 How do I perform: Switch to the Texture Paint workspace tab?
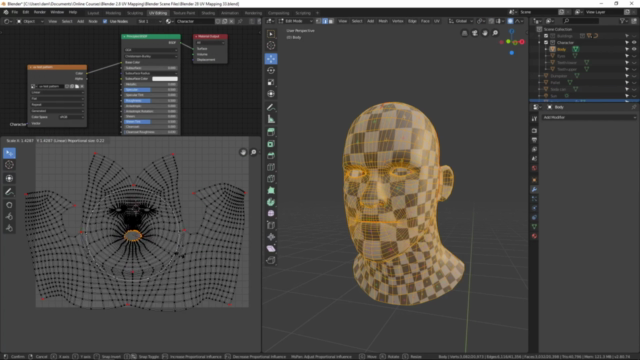click(184, 13)
